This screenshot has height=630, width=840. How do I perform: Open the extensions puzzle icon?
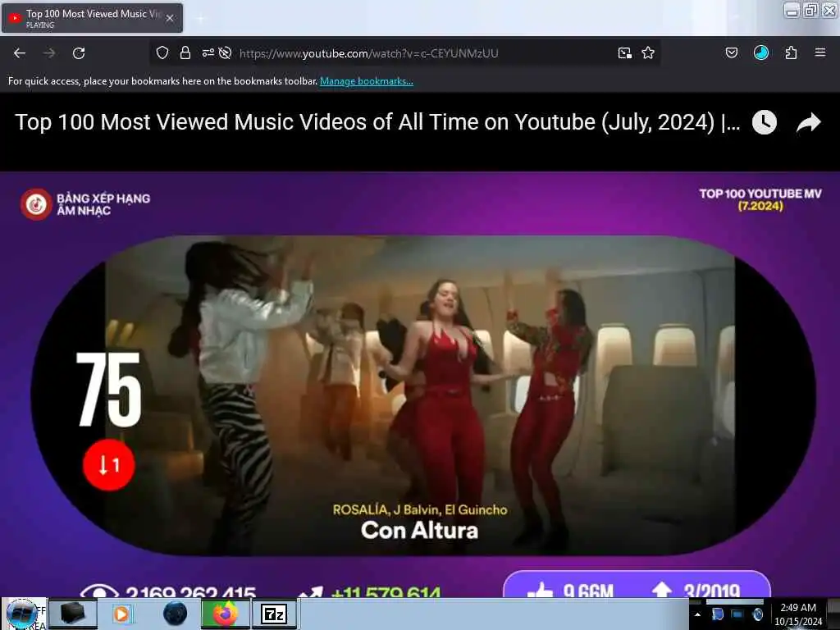pyautogui.click(x=791, y=52)
